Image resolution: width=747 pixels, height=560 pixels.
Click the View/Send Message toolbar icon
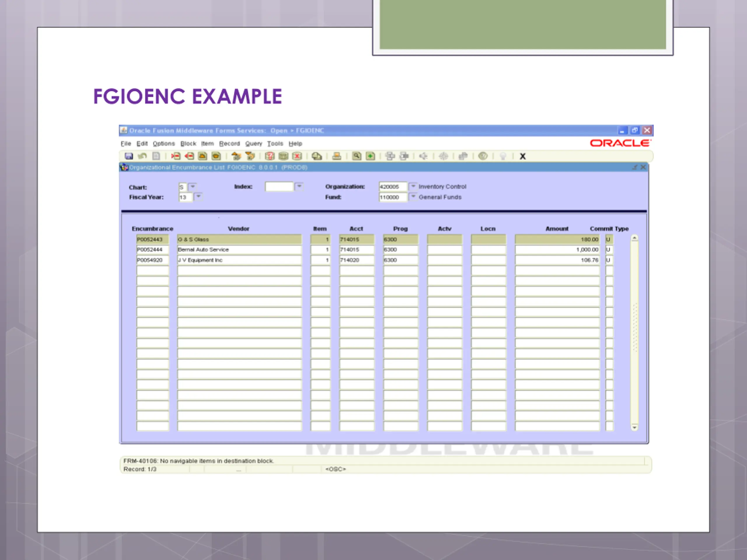pyautogui.click(x=317, y=156)
